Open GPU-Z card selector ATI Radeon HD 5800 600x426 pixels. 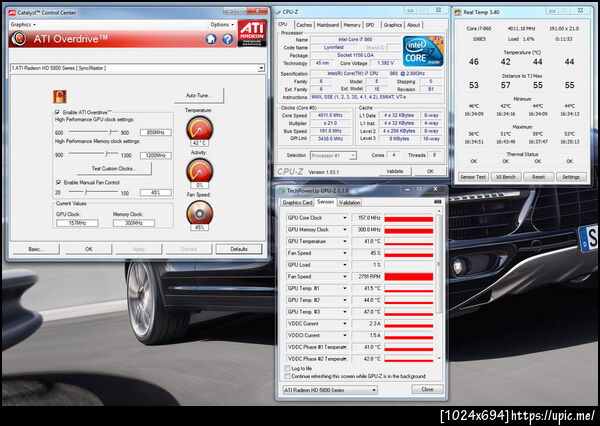330,390
